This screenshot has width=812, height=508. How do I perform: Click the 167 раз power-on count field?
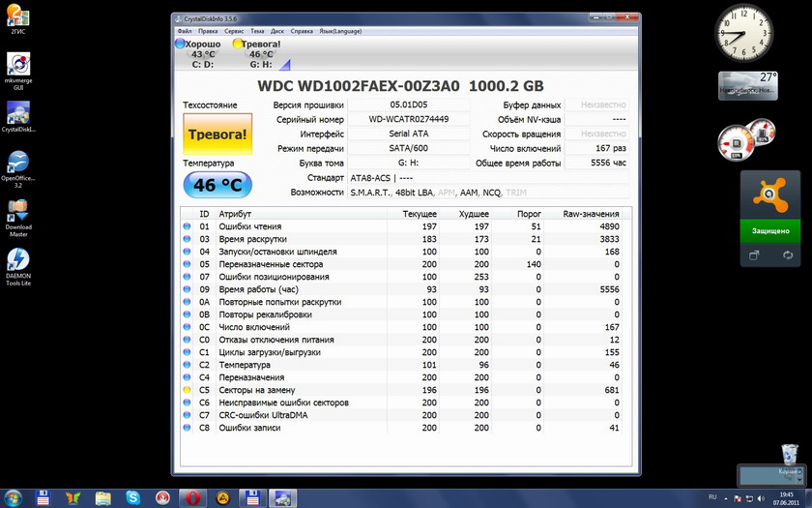[596, 148]
